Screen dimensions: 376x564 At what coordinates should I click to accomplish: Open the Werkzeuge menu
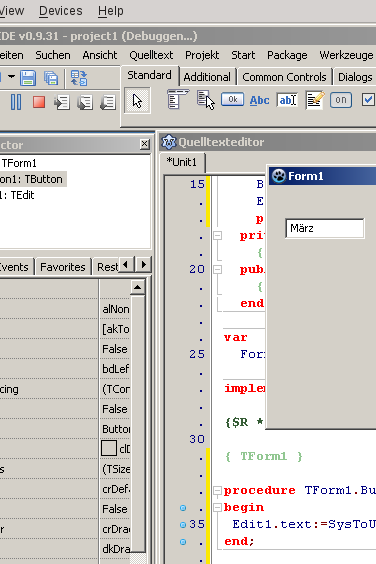(x=346, y=55)
